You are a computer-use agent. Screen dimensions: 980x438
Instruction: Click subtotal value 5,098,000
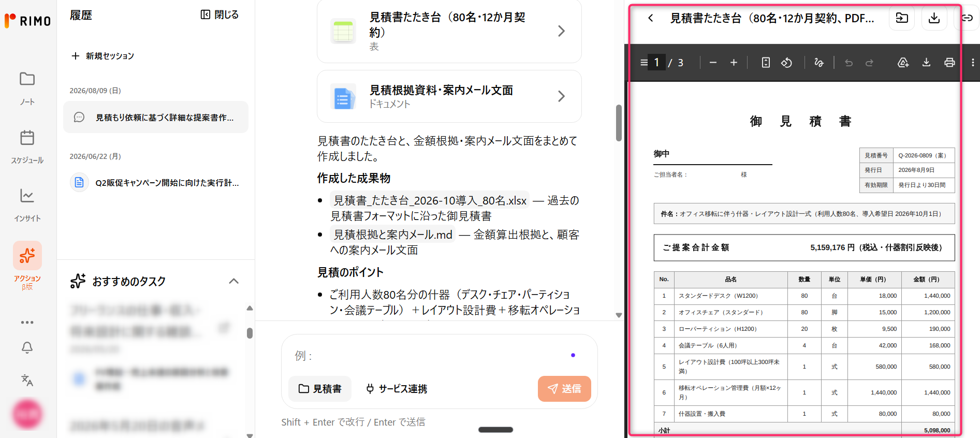coord(937,430)
